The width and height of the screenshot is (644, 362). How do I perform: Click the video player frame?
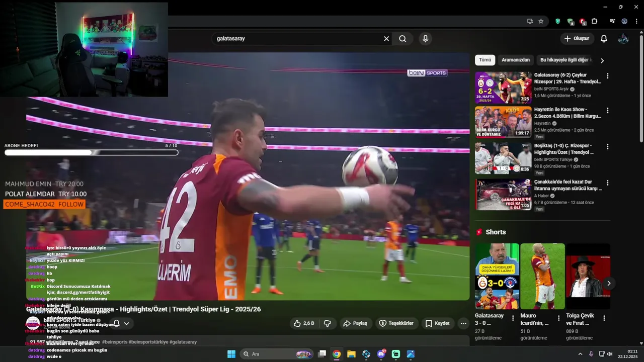[x=248, y=176]
